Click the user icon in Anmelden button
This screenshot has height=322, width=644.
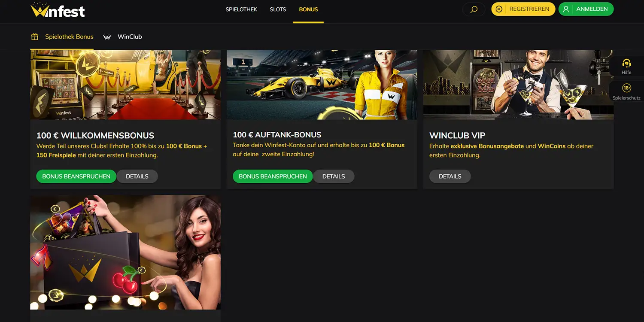[566, 9]
